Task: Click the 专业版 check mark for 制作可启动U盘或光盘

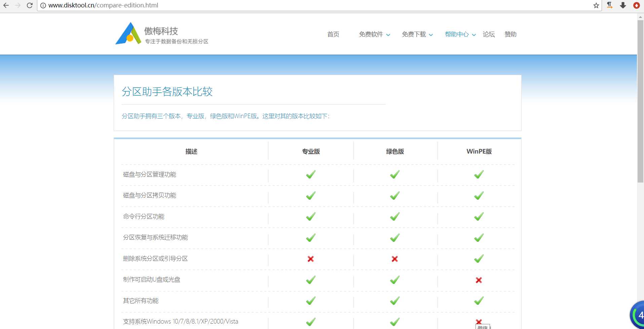Action: [x=311, y=280]
